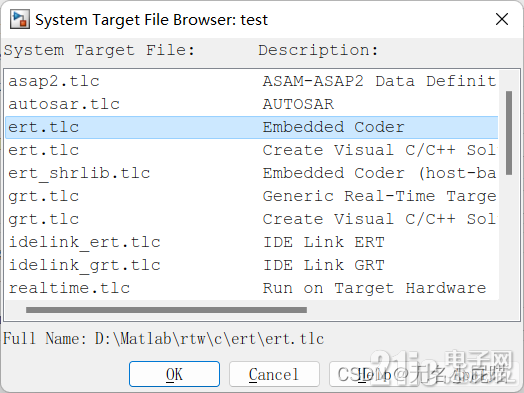Open the Help button for this browser
The height and width of the screenshot is (393, 524).
tap(374, 374)
